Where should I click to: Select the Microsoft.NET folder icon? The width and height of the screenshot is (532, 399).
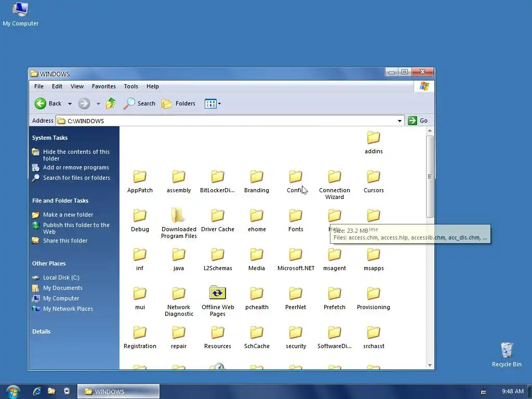[296, 255]
